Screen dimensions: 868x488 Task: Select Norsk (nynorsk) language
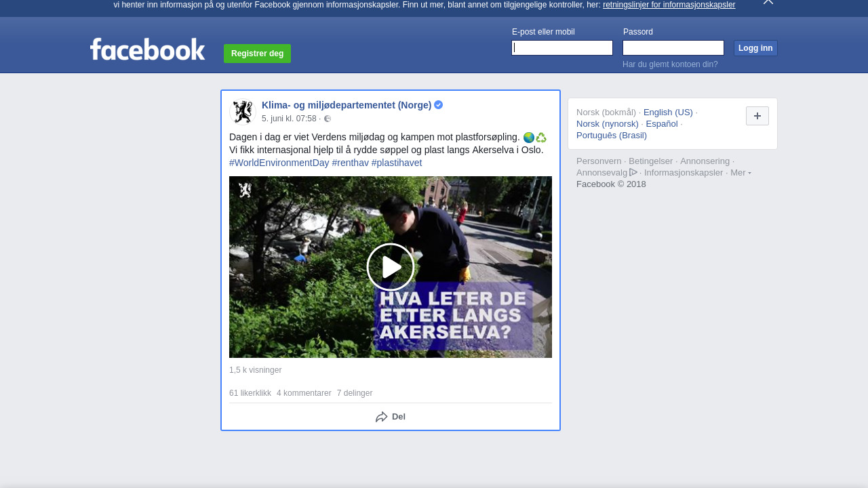click(x=607, y=124)
